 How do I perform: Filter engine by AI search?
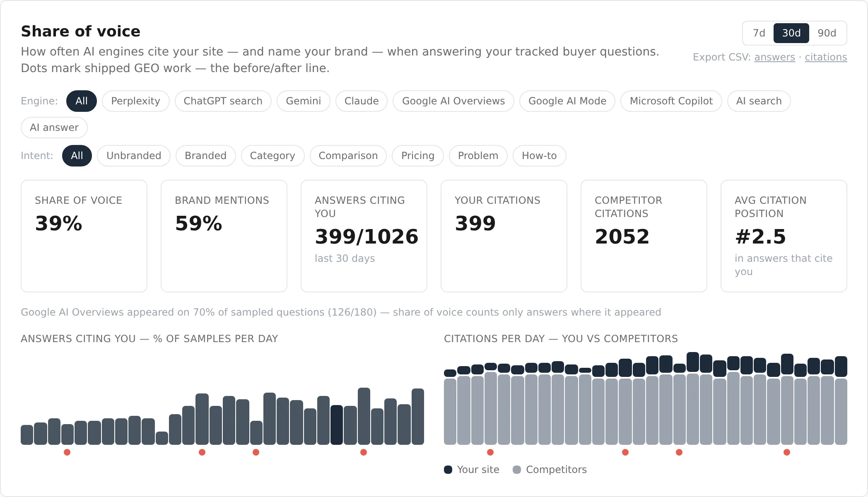[x=759, y=101]
